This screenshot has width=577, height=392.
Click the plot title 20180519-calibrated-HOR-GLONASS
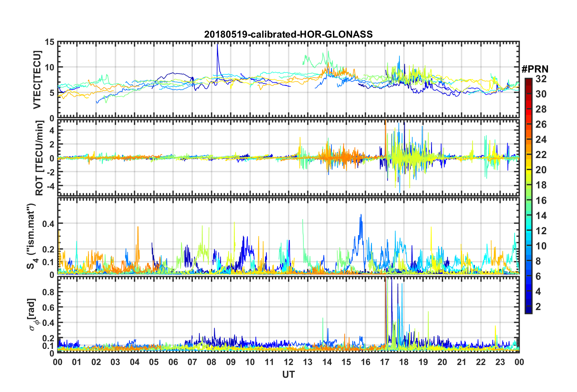[288, 34]
